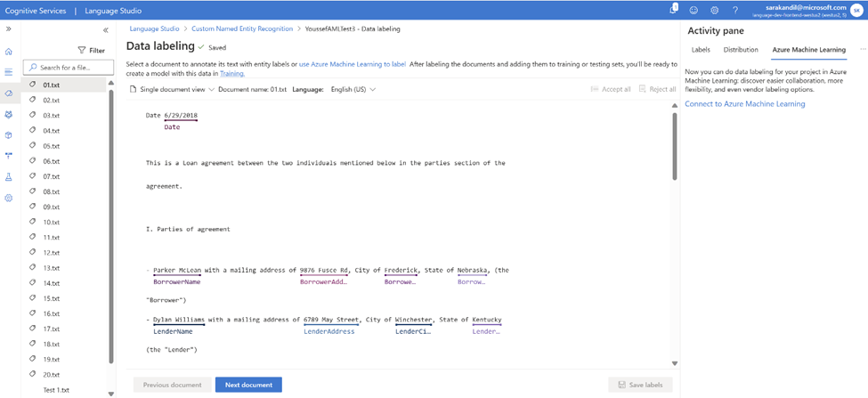
Task: Click the tag icon beside 01.txt
Action: coord(32,85)
